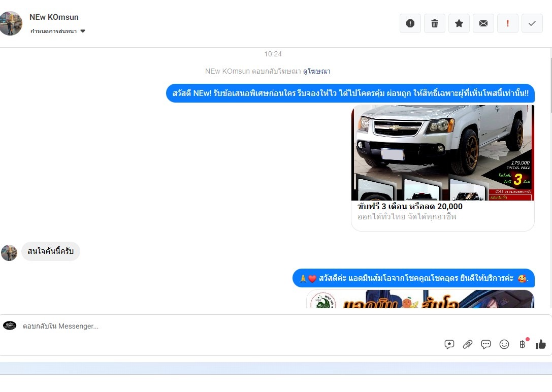Open saved replies star bubble icon
The width and height of the screenshot is (552, 392).
[449, 344]
